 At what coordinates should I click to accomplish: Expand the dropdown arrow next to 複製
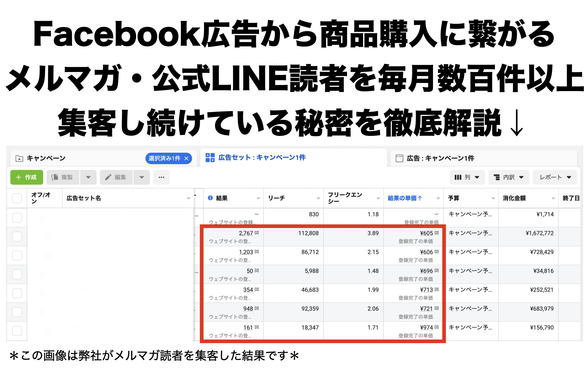tap(88, 177)
